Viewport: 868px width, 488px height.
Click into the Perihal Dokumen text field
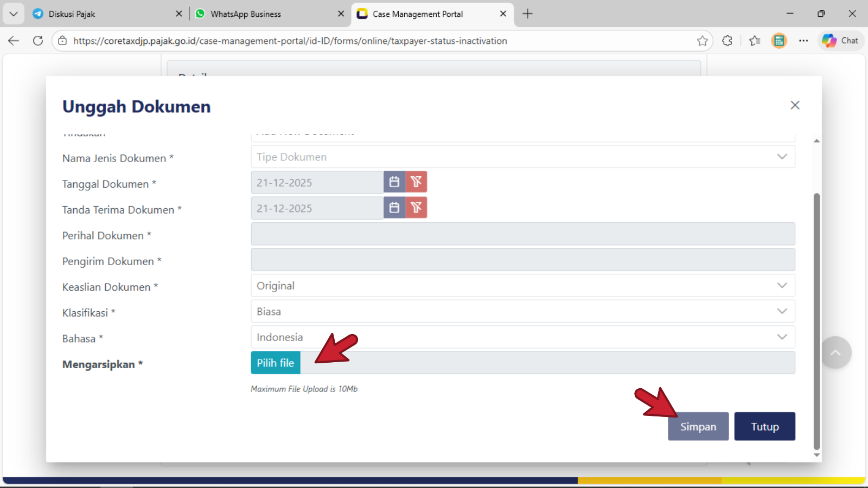[x=522, y=234]
